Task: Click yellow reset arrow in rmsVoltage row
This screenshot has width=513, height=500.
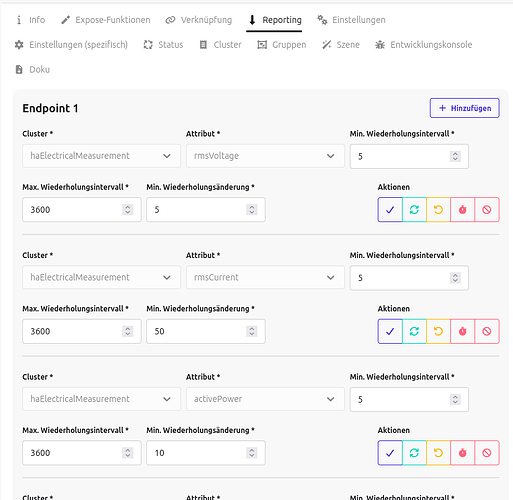Action: [x=438, y=210]
